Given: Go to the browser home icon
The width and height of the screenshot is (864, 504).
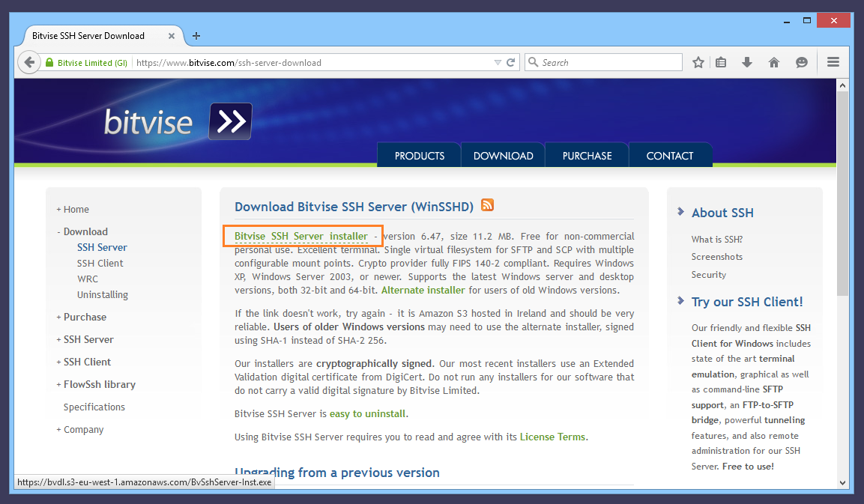Looking at the screenshot, I should click(774, 62).
